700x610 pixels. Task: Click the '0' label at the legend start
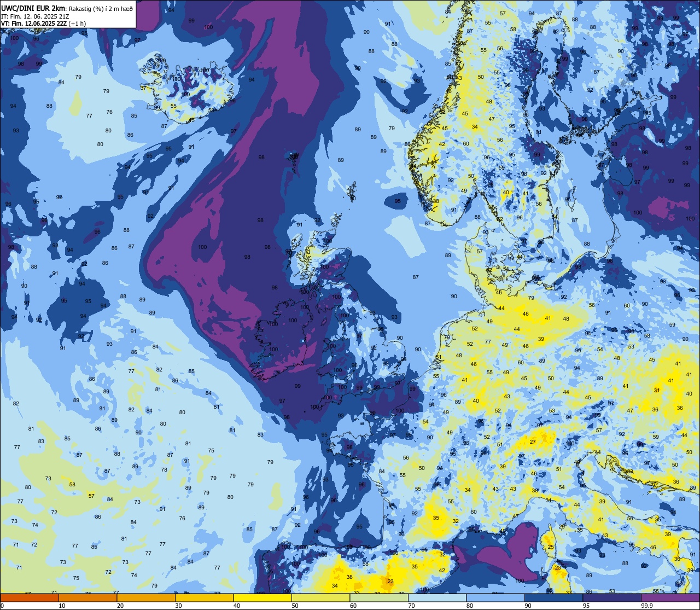(2, 606)
